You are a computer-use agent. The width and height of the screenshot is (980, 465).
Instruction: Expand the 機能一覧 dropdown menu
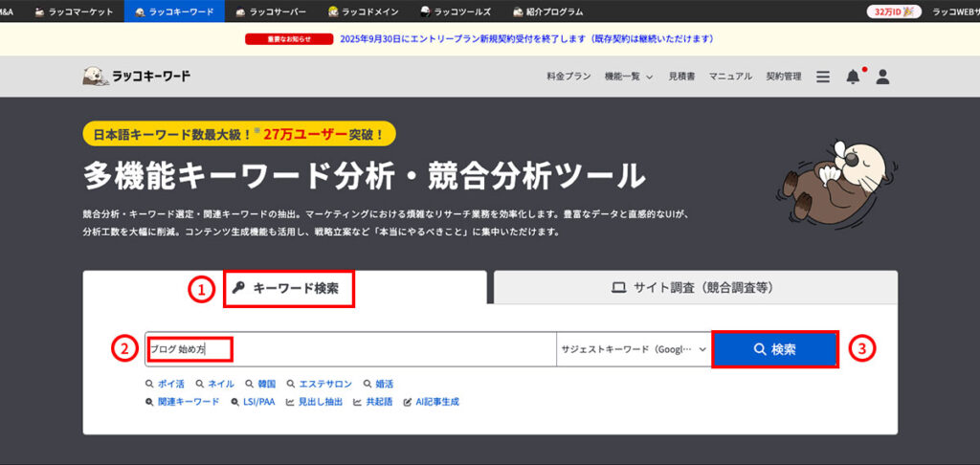pos(628,77)
